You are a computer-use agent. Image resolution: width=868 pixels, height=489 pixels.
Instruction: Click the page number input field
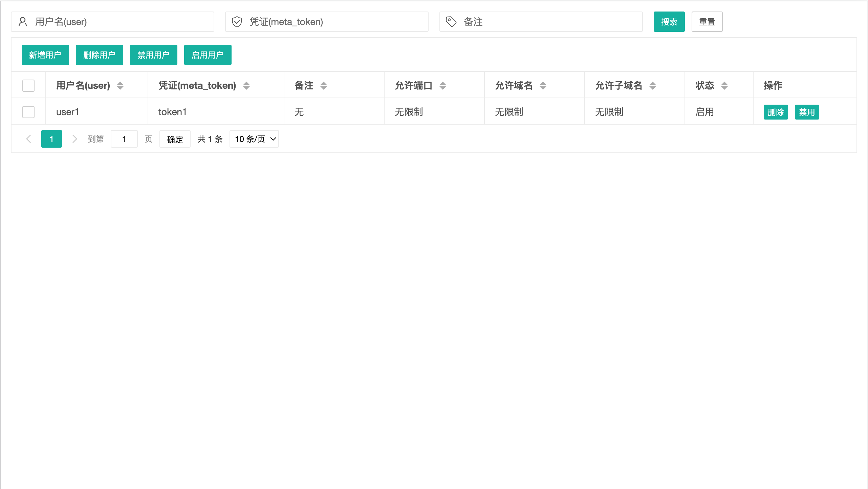tap(124, 139)
